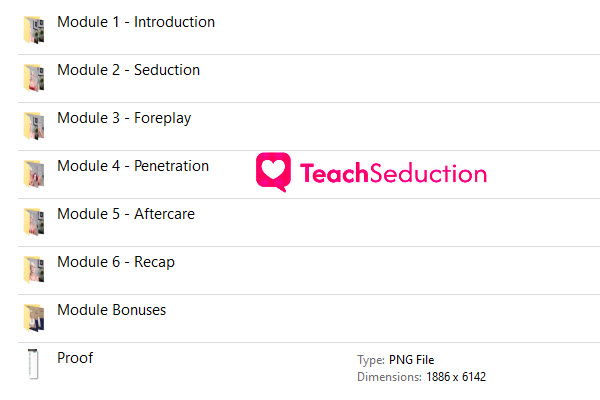600x400 pixels.
Task: Click the TeachSeduction watermark text
Action: pos(393,173)
